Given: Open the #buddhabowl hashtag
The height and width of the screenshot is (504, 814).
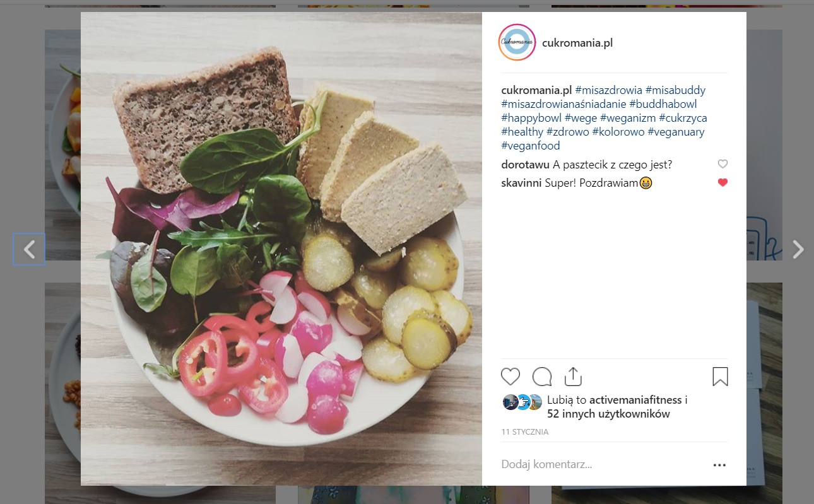Looking at the screenshot, I should [663, 104].
